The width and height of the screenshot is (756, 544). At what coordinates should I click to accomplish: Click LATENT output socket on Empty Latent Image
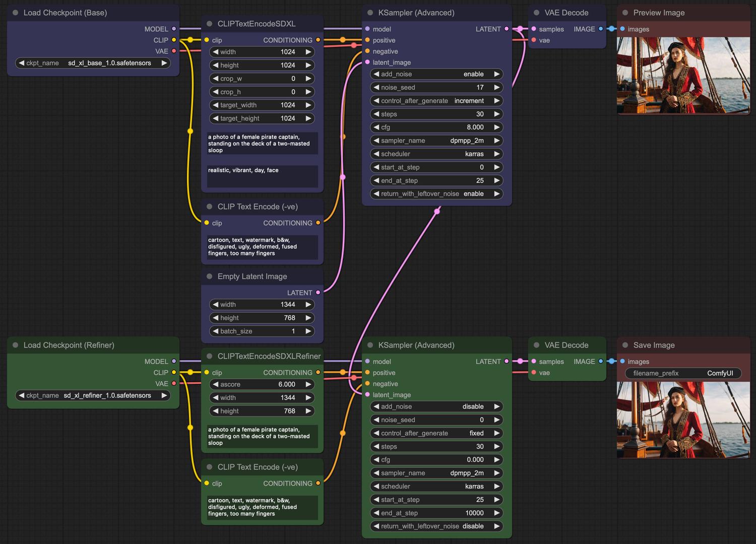318,292
